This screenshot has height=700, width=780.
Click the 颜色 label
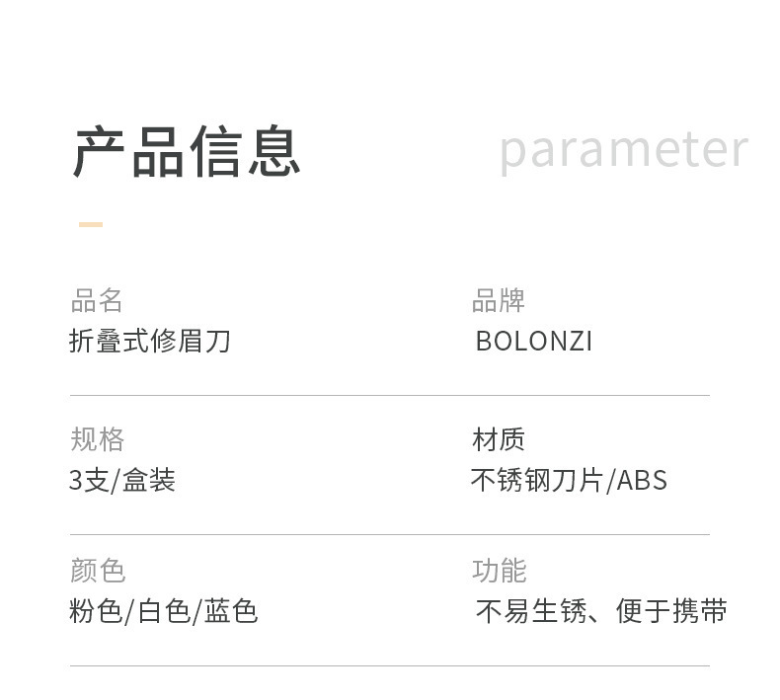point(97,571)
